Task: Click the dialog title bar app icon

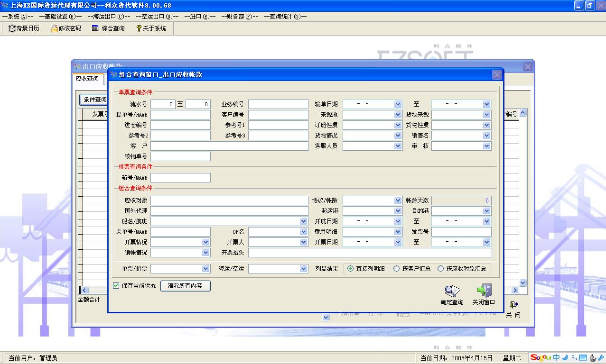Action: pyautogui.click(x=113, y=74)
